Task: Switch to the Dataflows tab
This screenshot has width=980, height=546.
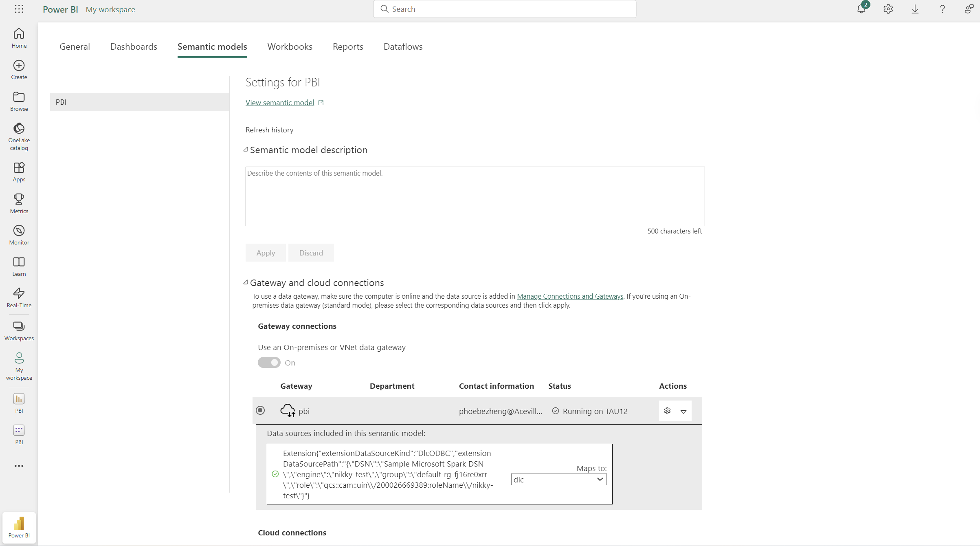Action: (403, 46)
